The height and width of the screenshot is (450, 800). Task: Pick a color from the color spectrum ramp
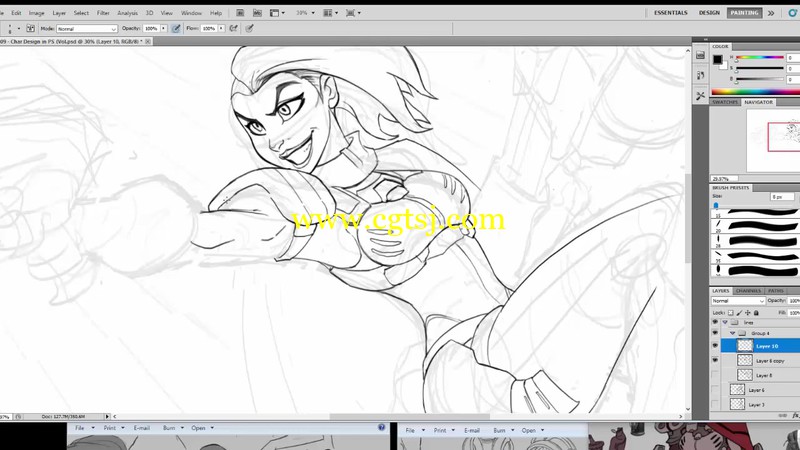point(755,92)
